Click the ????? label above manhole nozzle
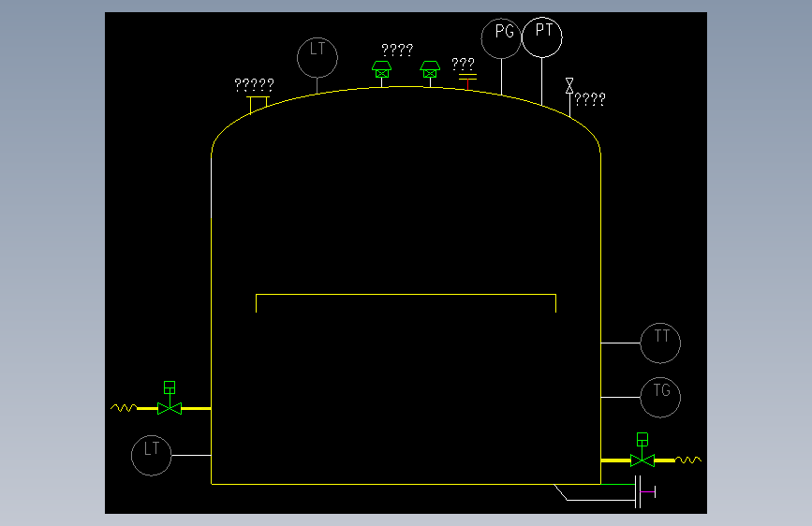The image size is (812, 526). tap(254, 84)
